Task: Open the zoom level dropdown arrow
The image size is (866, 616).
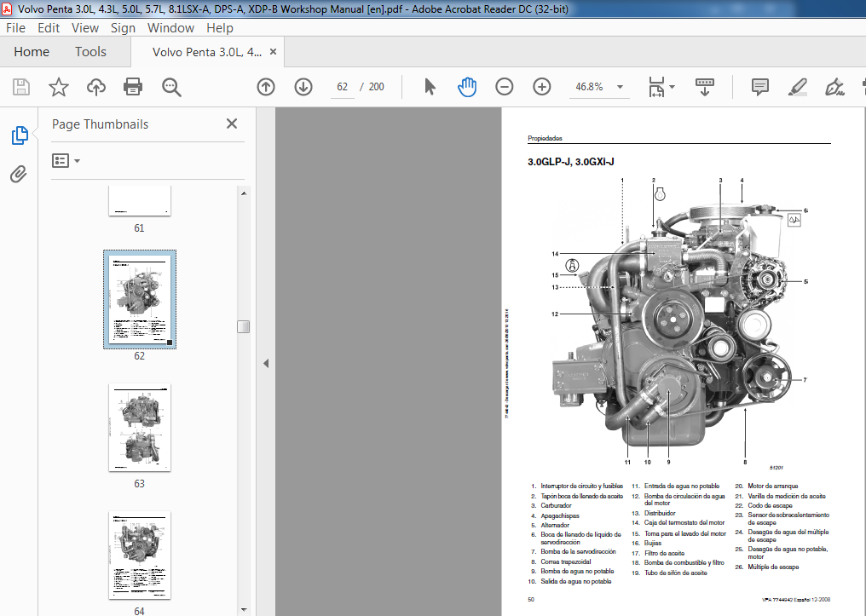Action: tap(621, 87)
